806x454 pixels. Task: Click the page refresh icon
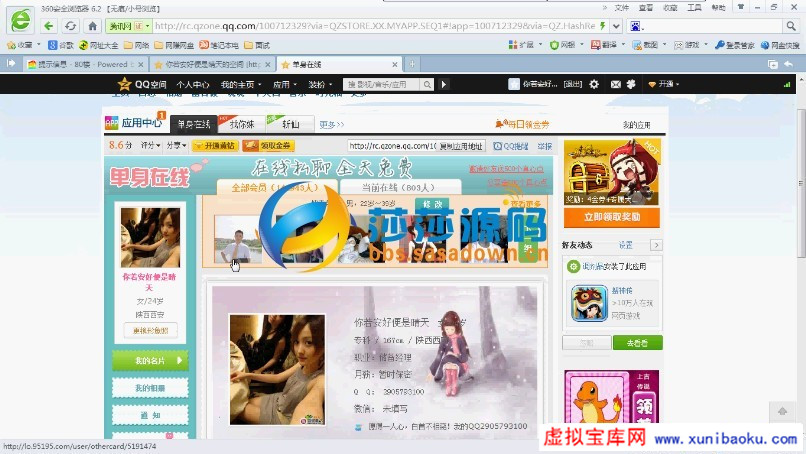(69, 25)
